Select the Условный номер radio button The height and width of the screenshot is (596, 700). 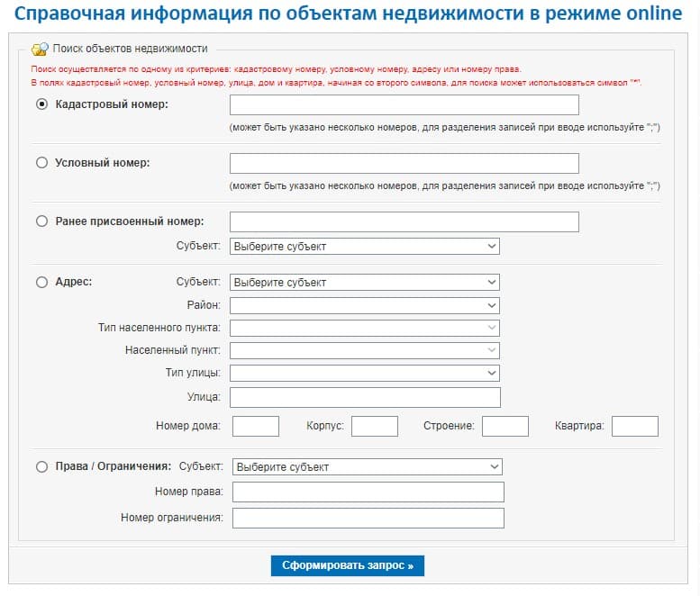click(x=41, y=163)
